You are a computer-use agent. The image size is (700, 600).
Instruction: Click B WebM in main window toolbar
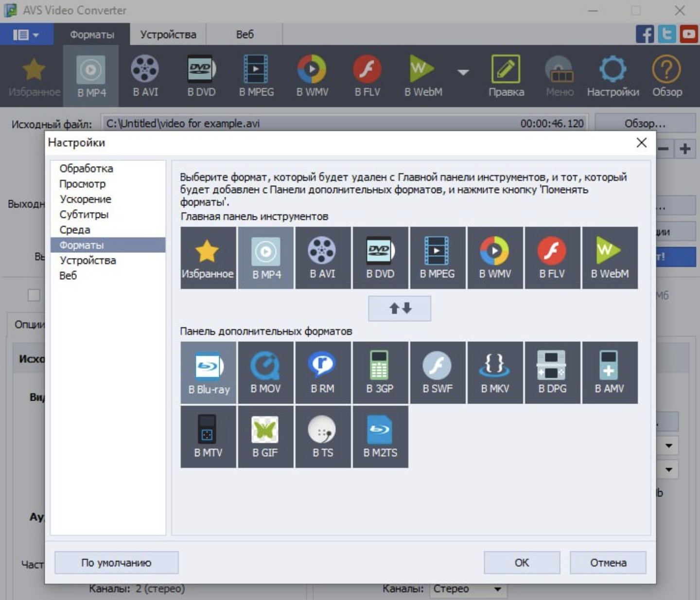tap(423, 76)
